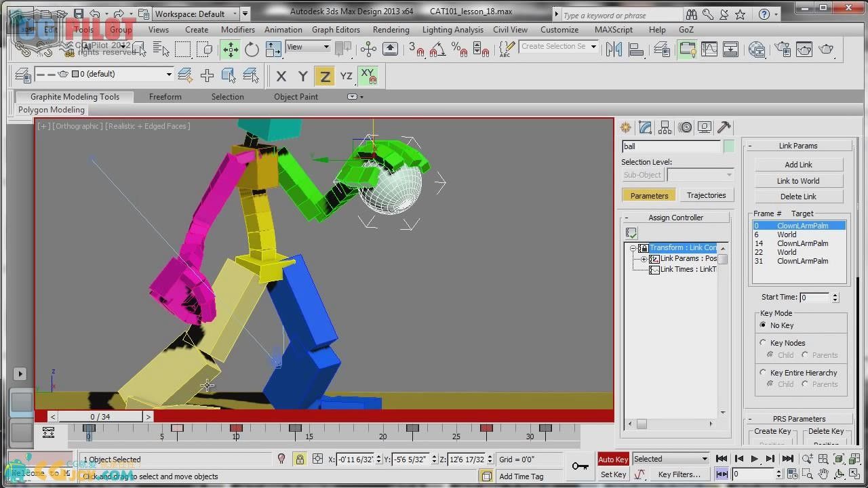Click the Render Production teapot
This screenshot has width=868, height=488.
pos(826,49)
